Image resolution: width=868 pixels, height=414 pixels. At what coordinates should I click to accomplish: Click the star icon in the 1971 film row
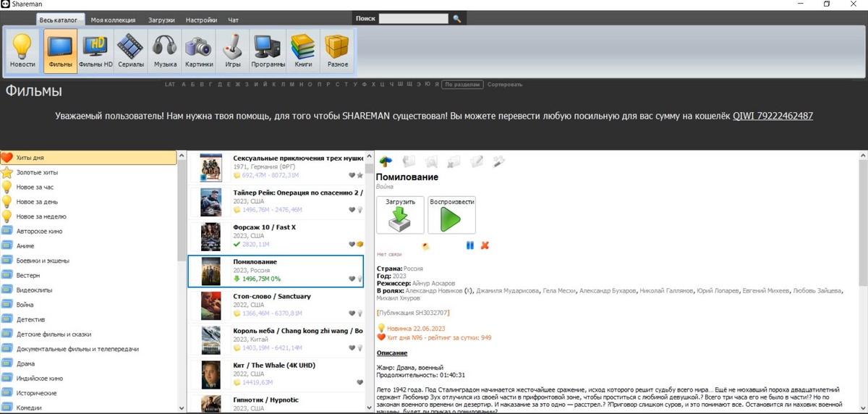click(x=359, y=174)
